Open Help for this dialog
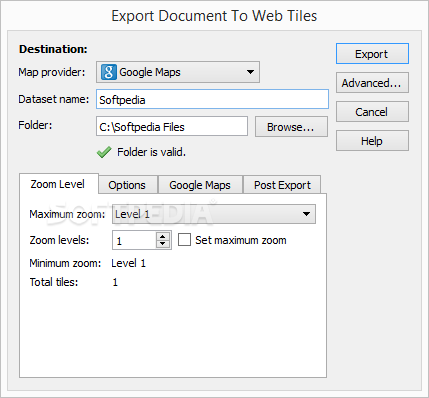 click(372, 141)
